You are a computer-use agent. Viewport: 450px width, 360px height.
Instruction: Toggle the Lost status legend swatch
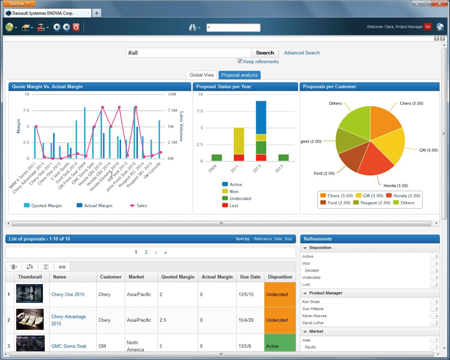[x=225, y=205]
